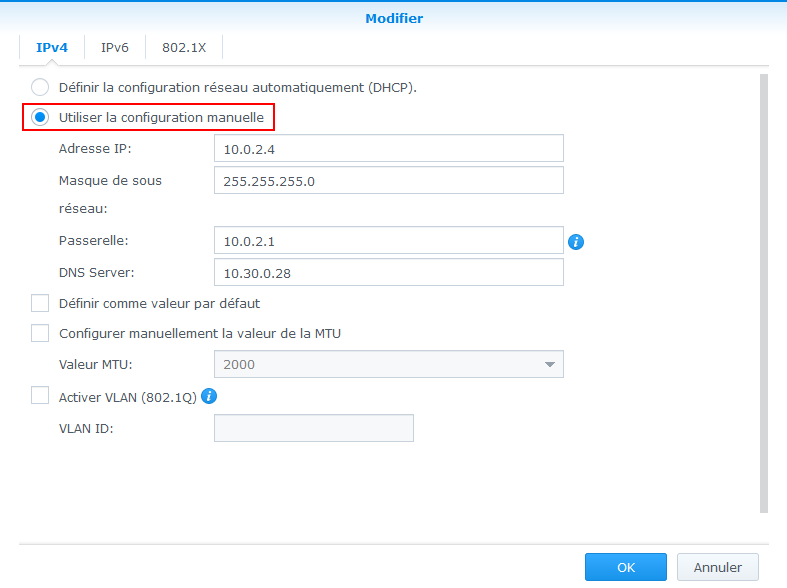Switch to the IPv6 tab

click(115, 48)
